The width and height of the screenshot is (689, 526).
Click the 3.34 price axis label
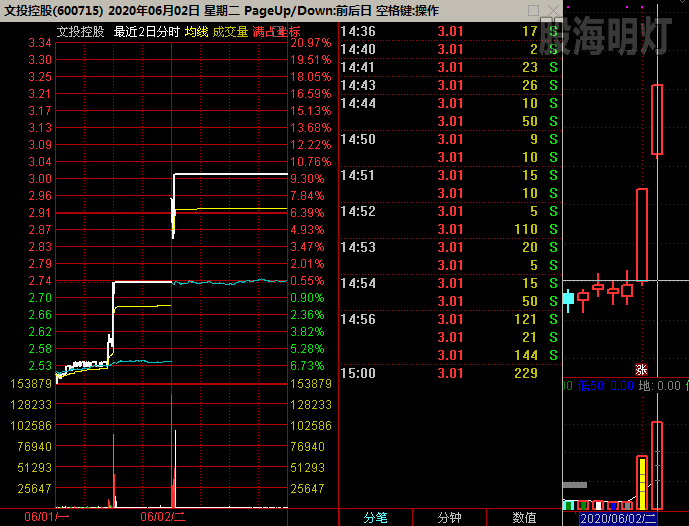click(40, 43)
